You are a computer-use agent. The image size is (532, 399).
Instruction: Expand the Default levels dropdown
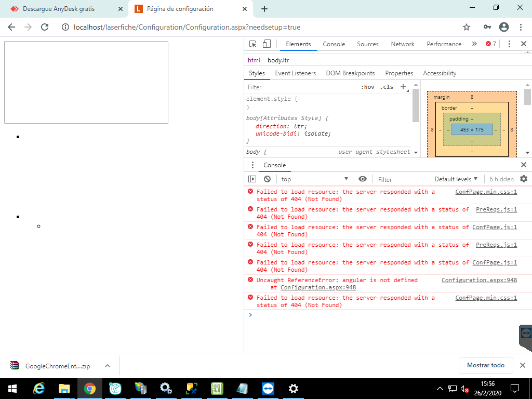click(x=456, y=179)
